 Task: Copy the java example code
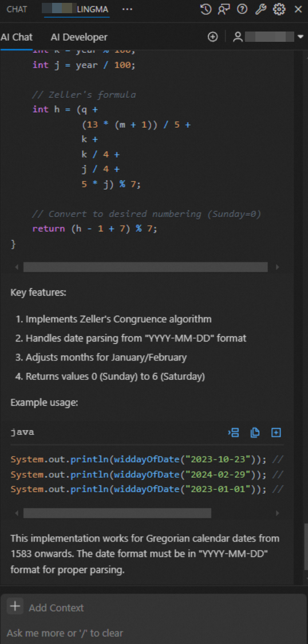(x=255, y=432)
